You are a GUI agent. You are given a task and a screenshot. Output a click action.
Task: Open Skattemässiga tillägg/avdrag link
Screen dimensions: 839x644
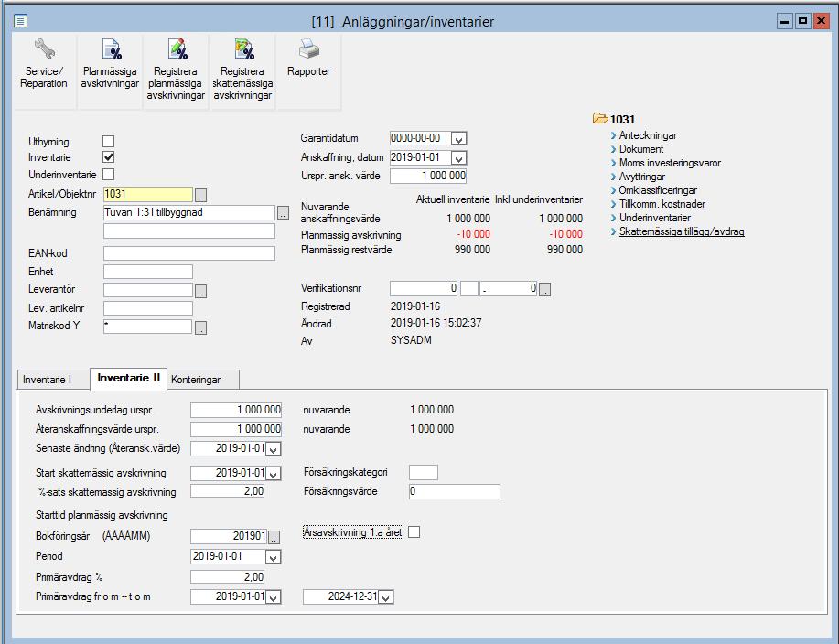point(682,231)
